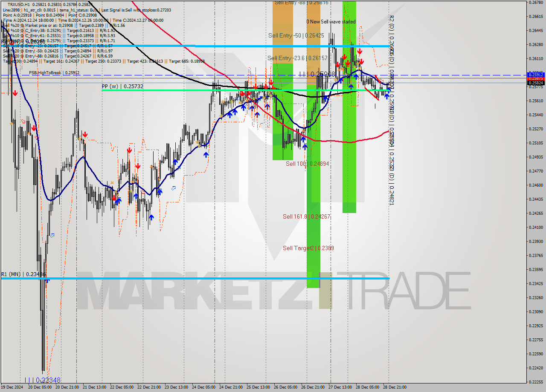The width and height of the screenshot is (546, 392).
Task: Click the '0 New Sell wave started' annotation
Action: [331, 22]
